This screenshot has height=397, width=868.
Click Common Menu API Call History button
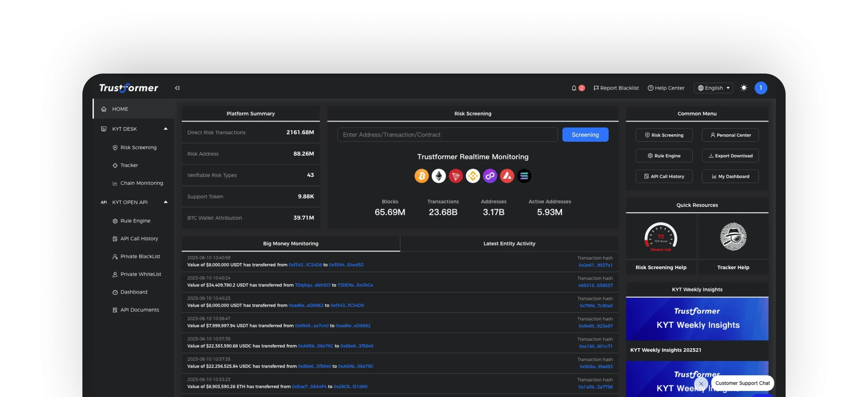pyautogui.click(x=664, y=176)
